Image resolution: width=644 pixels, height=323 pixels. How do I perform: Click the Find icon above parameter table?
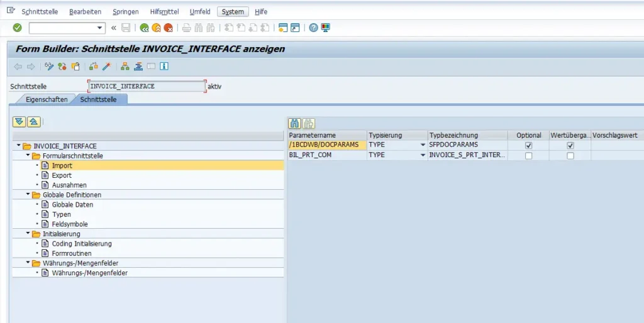click(294, 123)
